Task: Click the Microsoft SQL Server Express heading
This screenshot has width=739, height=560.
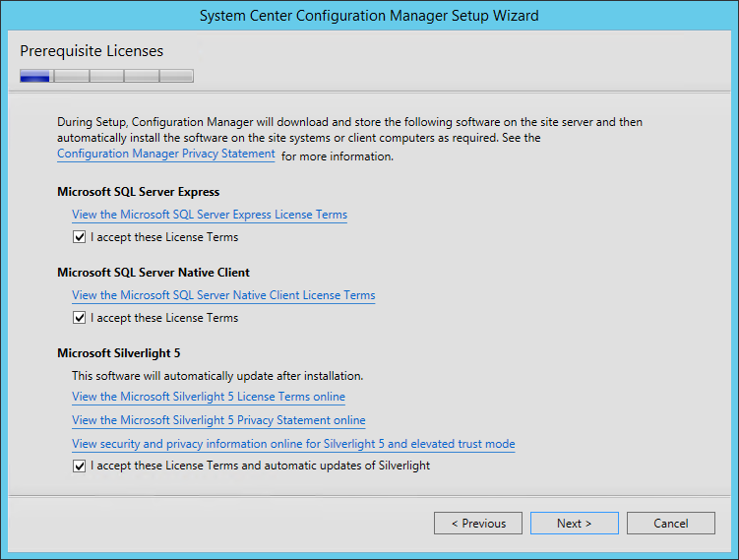Action: (138, 192)
